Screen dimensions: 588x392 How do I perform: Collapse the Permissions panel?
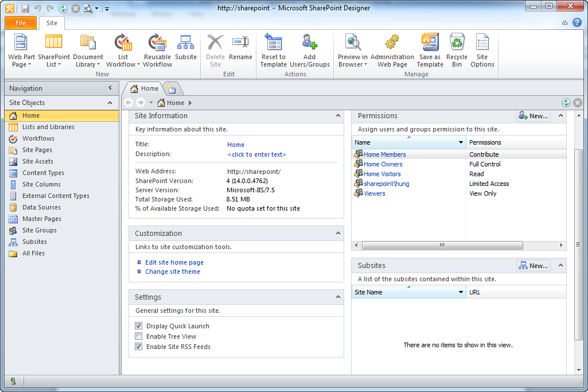click(x=560, y=115)
